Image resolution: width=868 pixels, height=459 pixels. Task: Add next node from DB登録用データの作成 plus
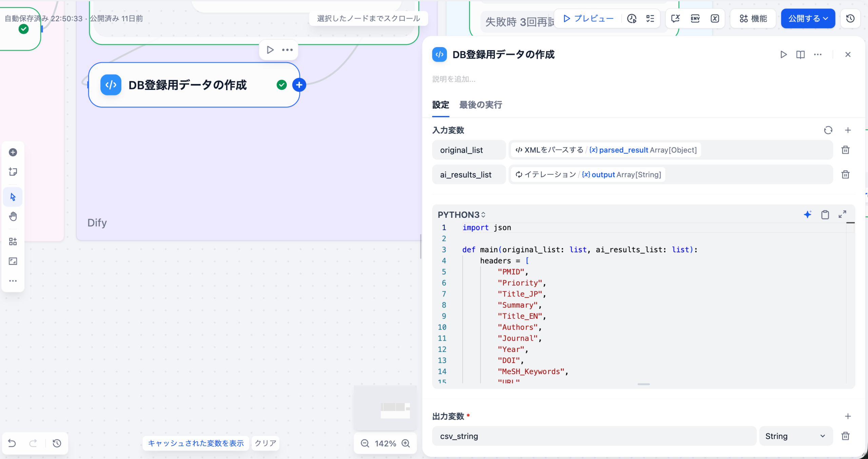coord(299,85)
